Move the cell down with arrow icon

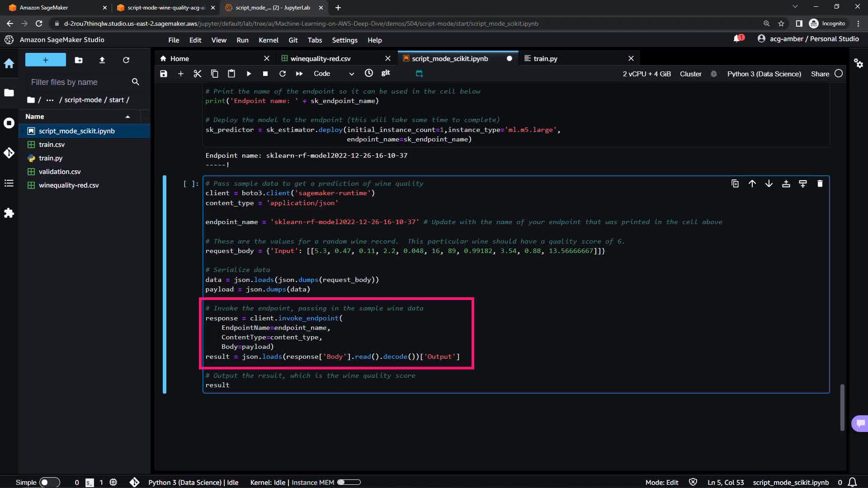click(769, 183)
